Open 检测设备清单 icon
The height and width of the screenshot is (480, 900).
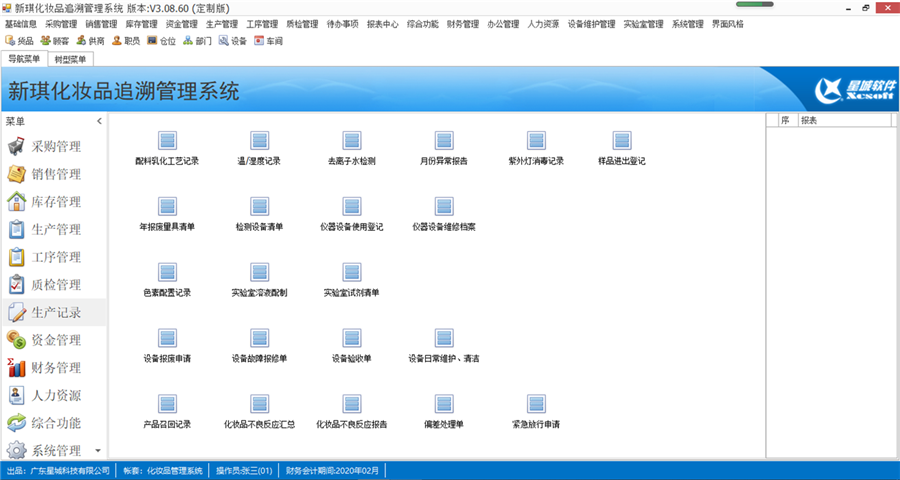coord(259,207)
